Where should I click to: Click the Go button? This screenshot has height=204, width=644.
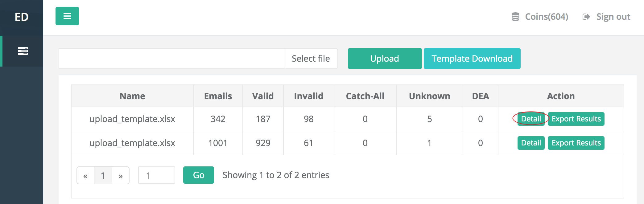point(198,175)
